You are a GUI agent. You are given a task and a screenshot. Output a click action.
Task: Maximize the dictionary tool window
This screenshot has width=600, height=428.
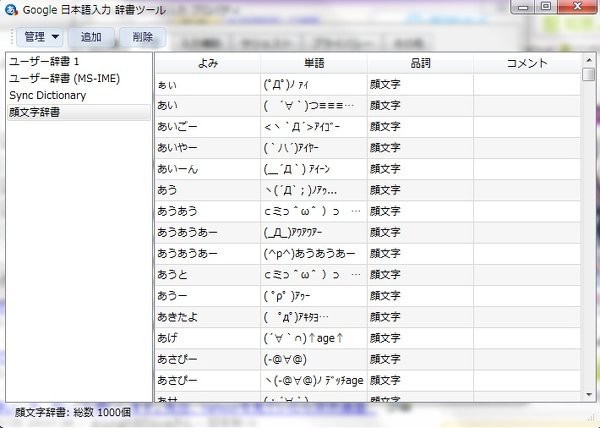546,7
